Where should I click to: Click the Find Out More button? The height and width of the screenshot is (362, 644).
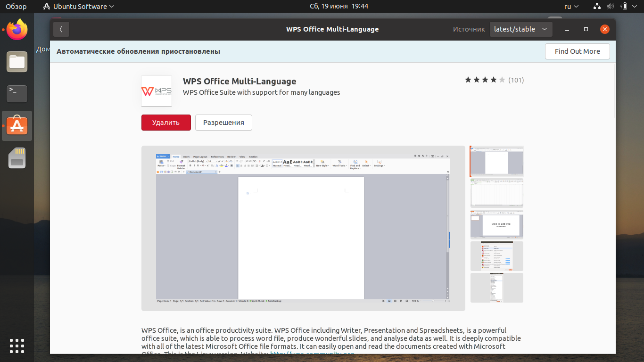[577, 51]
